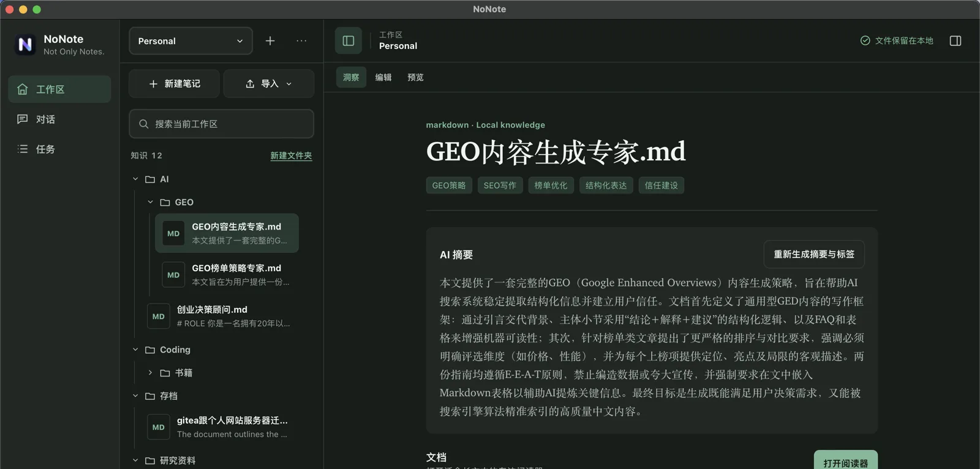Image resolution: width=980 pixels, height=469 pixels.
Task: Open the three-dots more options menu
Action: (301, 41)
